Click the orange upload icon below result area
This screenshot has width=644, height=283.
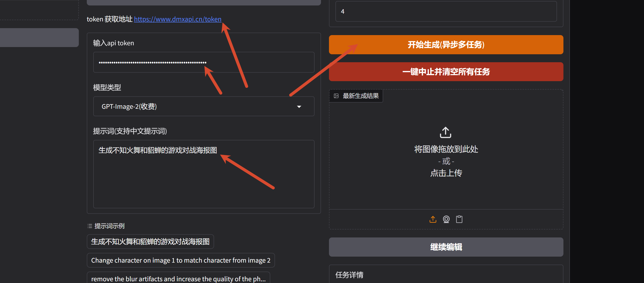(x=433, y=219)
